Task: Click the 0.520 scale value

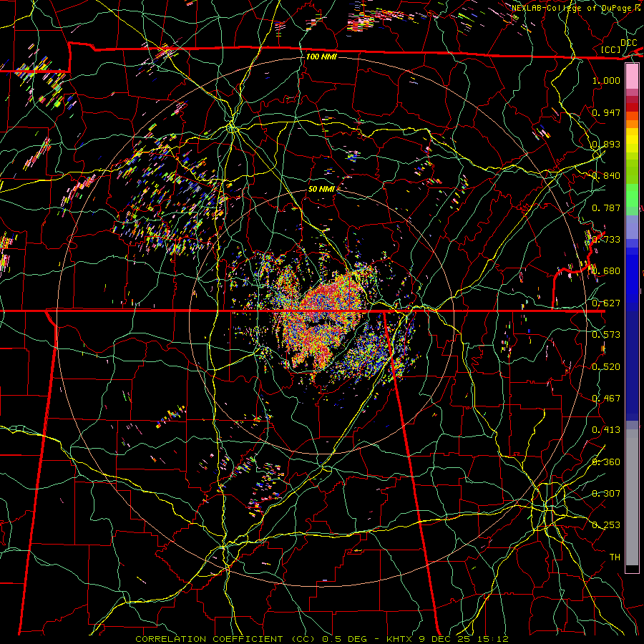Action: pyautogui.click(x=606, y=367)
